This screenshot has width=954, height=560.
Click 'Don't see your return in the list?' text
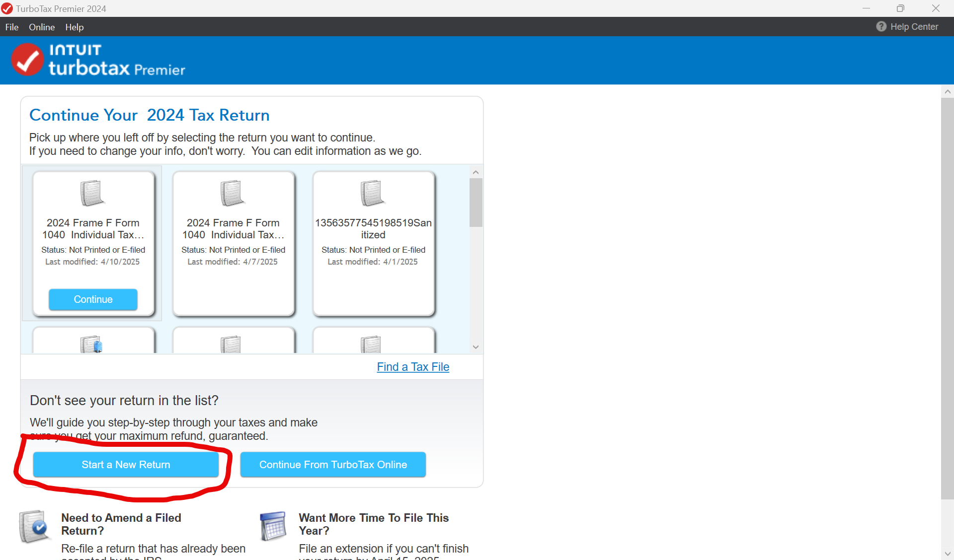124,400
